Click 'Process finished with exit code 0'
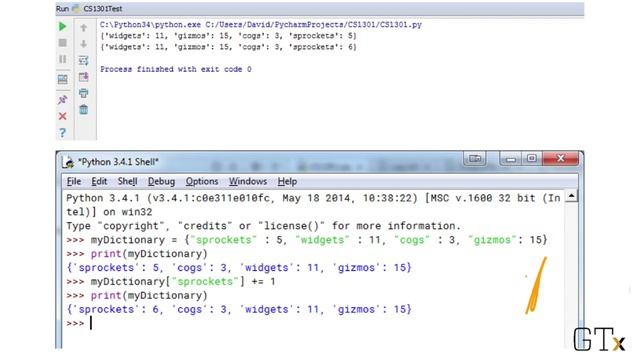The image size is (640, 360). pyautogui.click(x=176, y=69)
